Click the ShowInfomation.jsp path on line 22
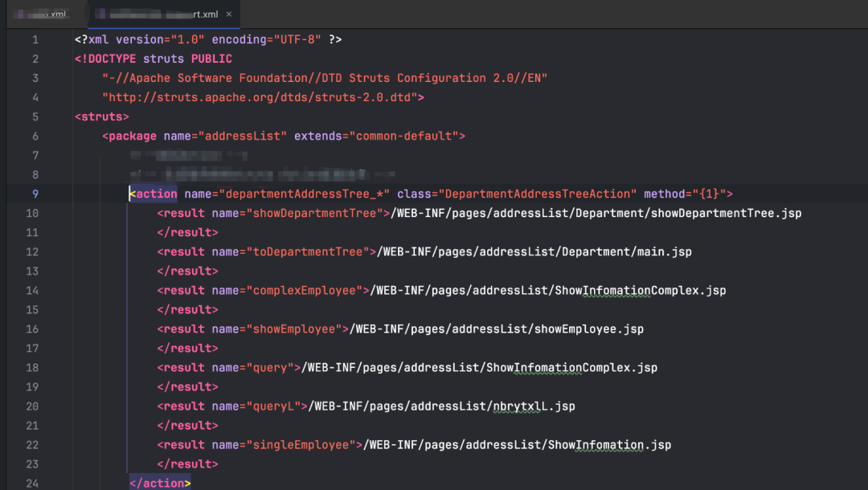Viewport: 868px width, 490px height. tap(517, 446)
